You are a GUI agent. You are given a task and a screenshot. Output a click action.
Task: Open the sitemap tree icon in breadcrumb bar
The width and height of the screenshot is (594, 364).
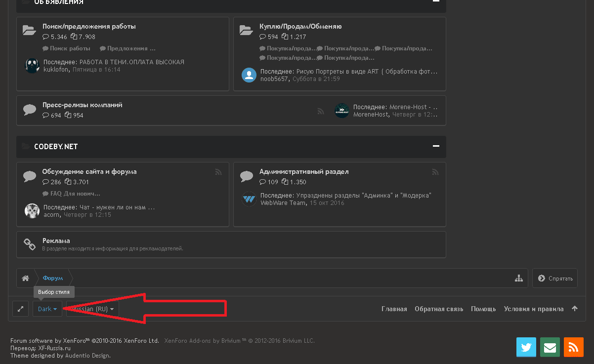(x=518, y=278)
